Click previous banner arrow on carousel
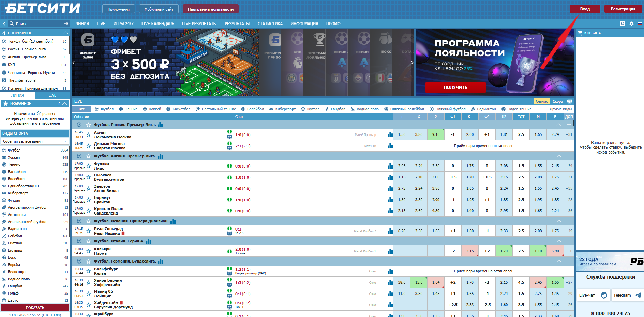Image resolution: width=644 pixels, height=317 pixels. pyautogui.click(x=74, y=63)
